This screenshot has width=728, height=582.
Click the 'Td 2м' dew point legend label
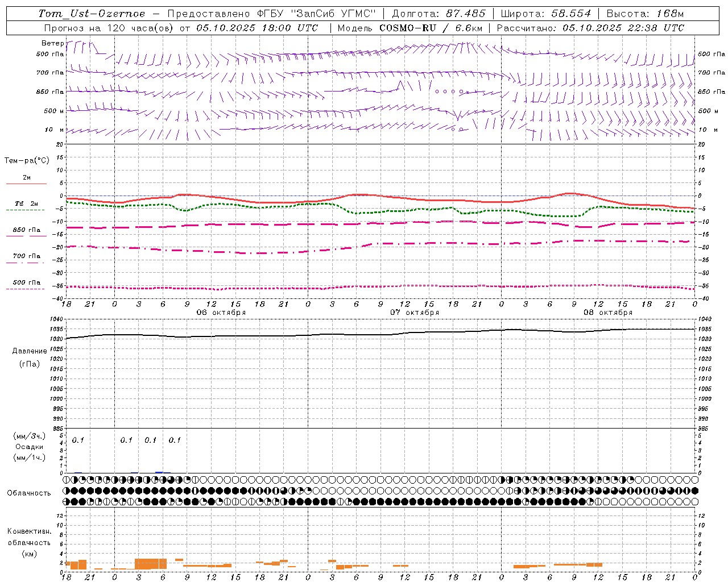[x=27, y=203]
